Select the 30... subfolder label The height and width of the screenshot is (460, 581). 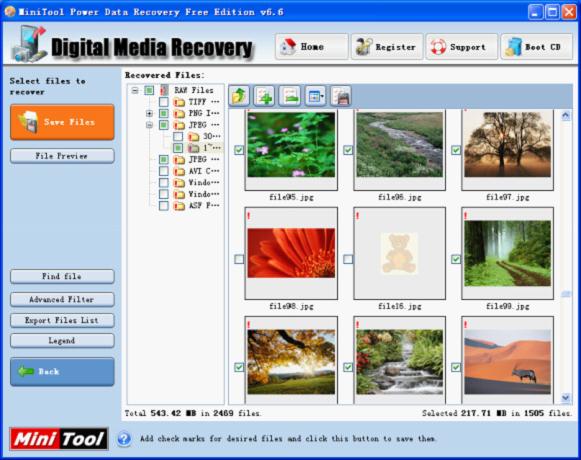click(x=212, y=136)
